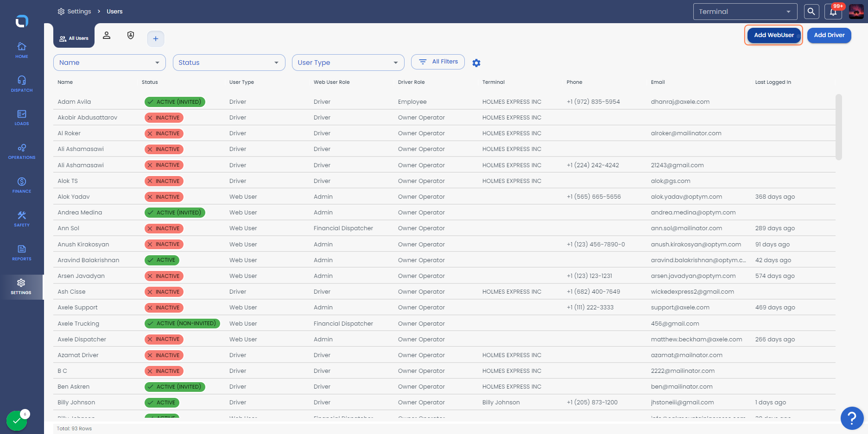Click the alroker@mailinator.com email cell
This screenshot has height=434, width=868.
click(686, 133)
